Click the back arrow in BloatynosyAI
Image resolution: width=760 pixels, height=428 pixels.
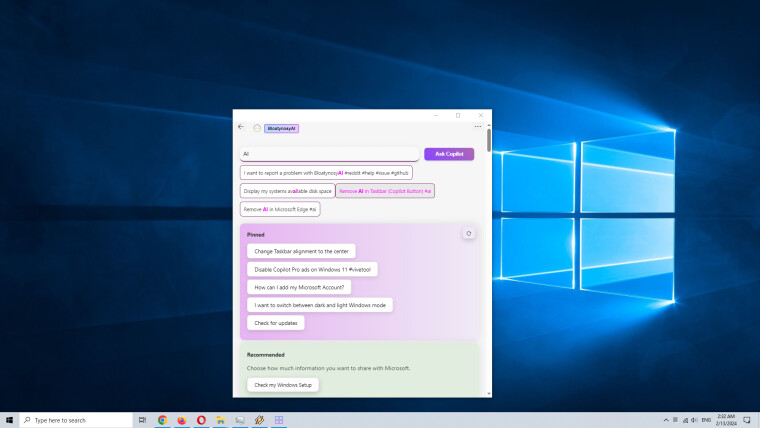coord(240,127)
